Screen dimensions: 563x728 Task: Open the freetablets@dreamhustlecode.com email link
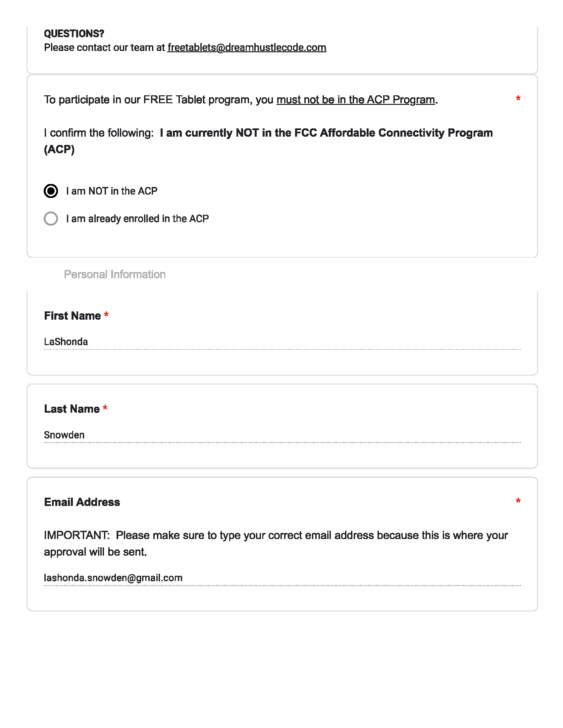[x=247, y=48]
